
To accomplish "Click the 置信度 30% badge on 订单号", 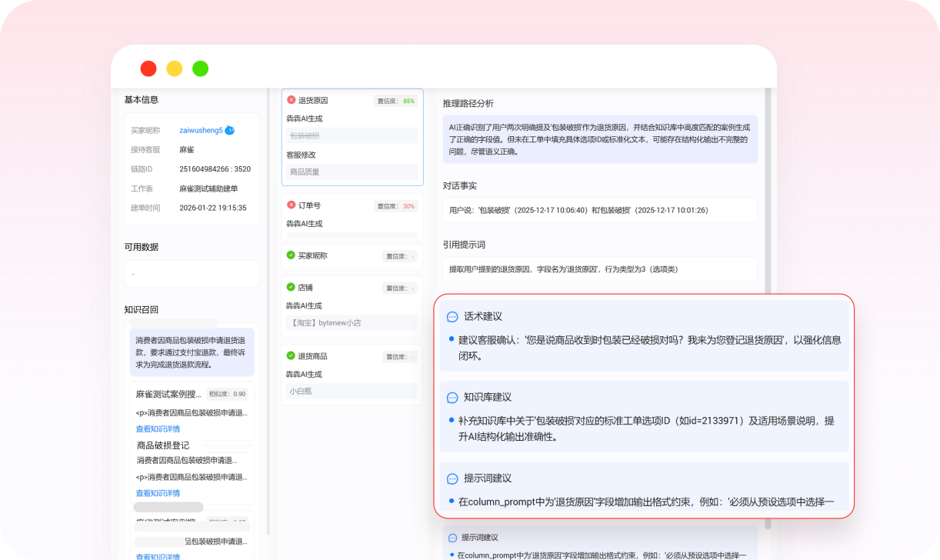I will tap(396, 206).
